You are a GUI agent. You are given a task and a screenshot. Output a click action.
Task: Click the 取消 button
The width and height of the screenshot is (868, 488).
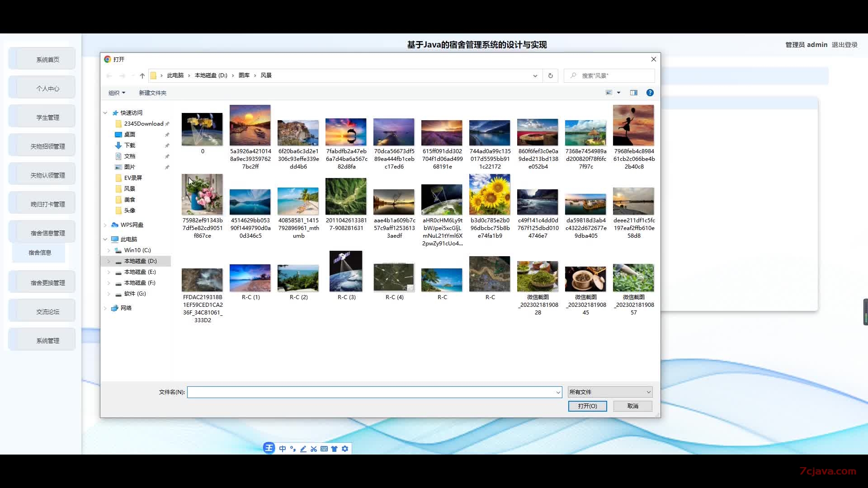(x=632, y=406)
